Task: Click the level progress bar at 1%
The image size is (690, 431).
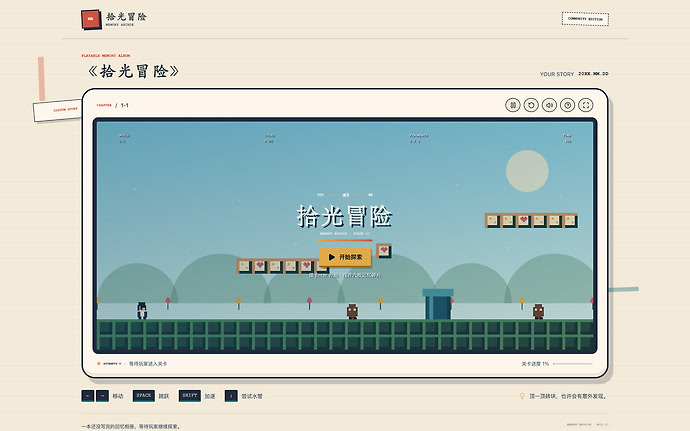Action: [573, 364]
